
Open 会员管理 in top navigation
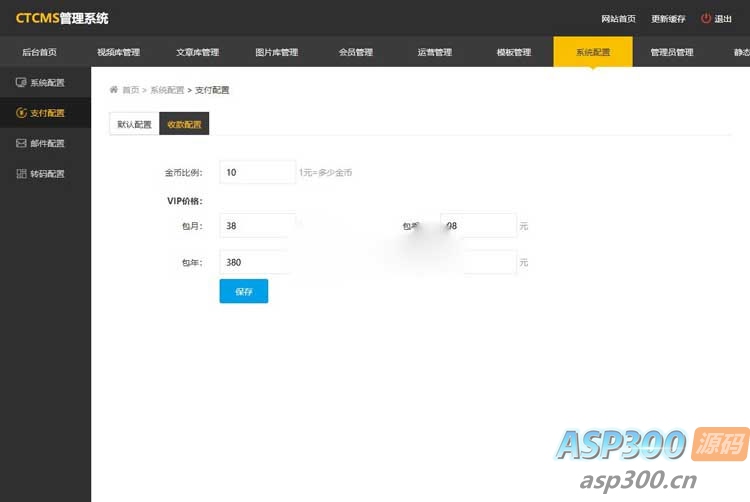[355, 52]
